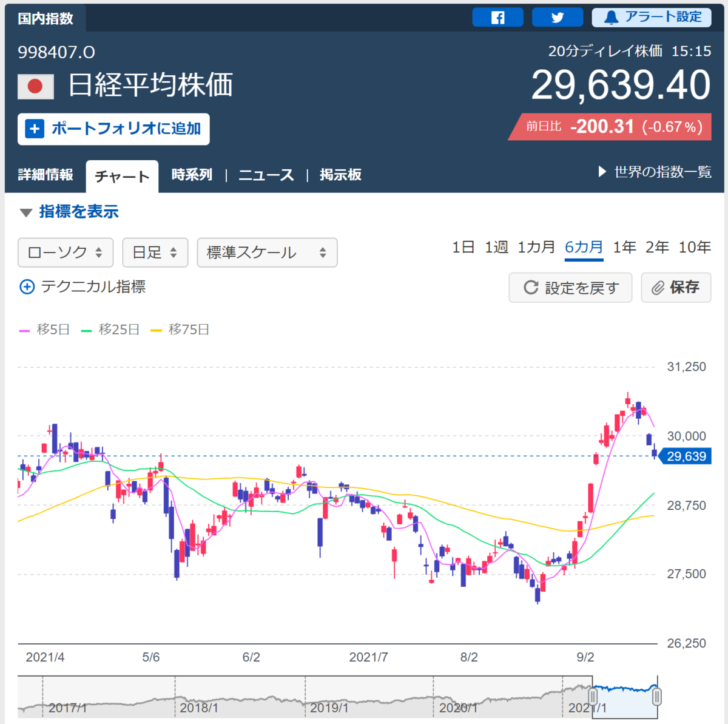
Task: Click 保存 save button
Action: 676,287
